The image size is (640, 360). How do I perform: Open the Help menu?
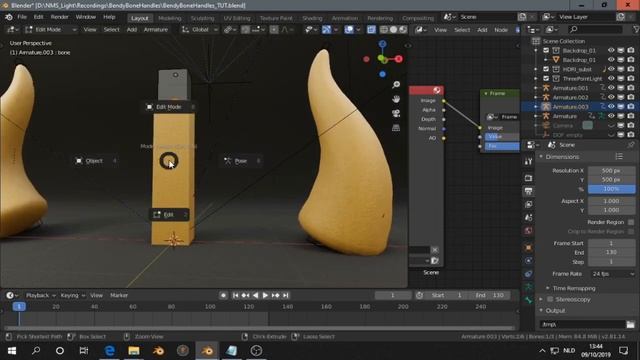click(x=109, y=17)
